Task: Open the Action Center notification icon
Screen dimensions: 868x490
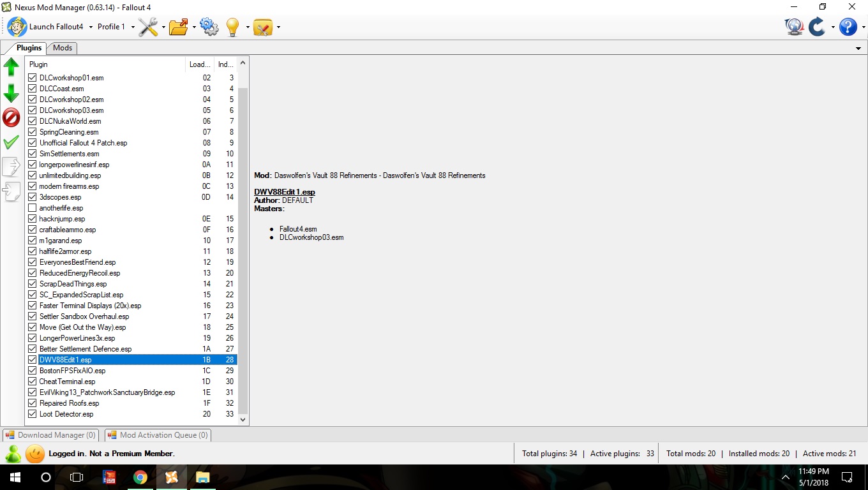Action: pyautogui.click(x=847, y=477)
